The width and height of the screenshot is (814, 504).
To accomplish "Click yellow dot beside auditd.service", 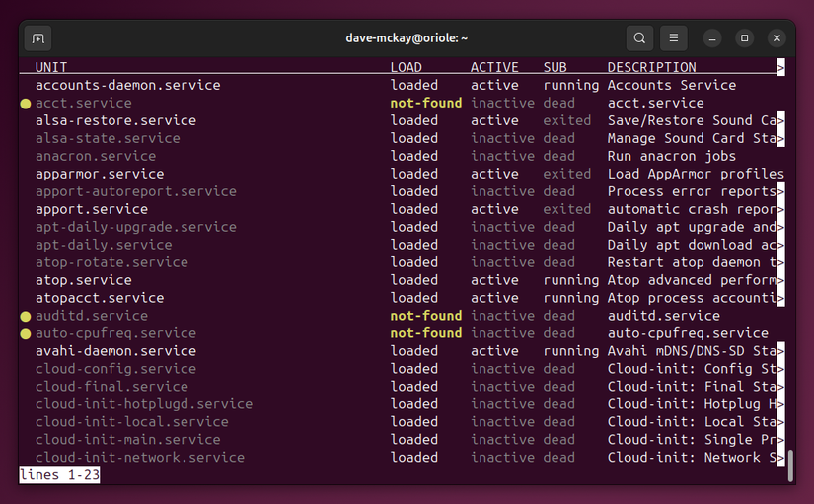I will coord(26,316).
